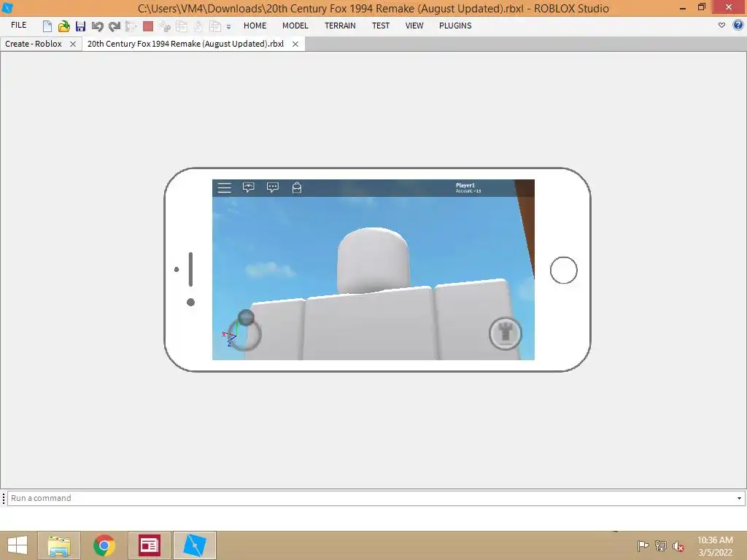Open a file with the folder icon
The image size is (747, 560).
[64, 26]
